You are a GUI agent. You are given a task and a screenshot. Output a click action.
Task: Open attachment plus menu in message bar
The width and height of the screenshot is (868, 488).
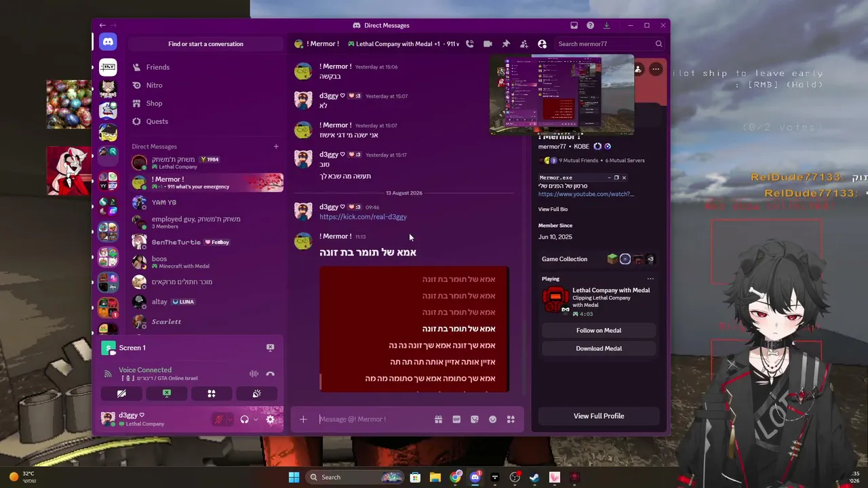(303, 420)
